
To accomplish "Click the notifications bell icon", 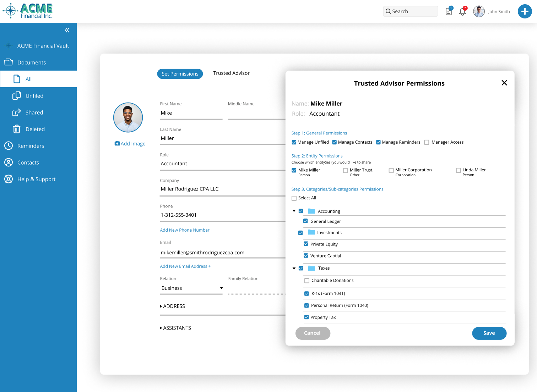I will pos(462,11).
